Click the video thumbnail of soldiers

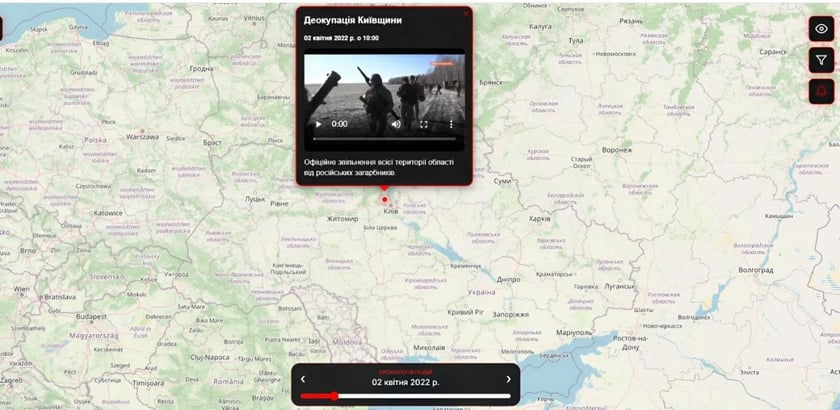point(385,90)
